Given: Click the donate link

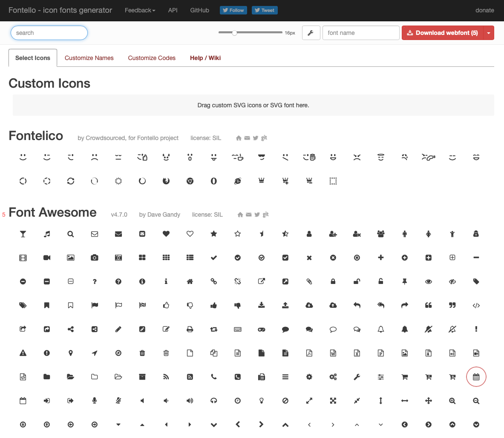Looking at the screenshot, I should pos(484,10).
